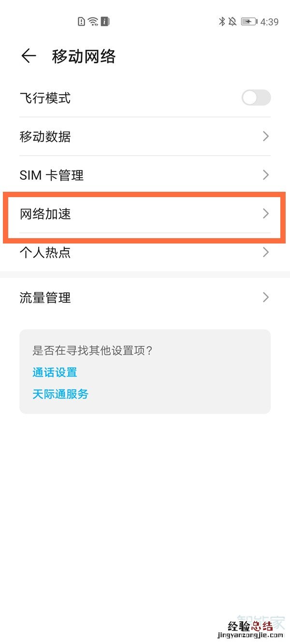Go to the 个人热点 hotspot entry
290x644 pixels.
click(45, 252)
